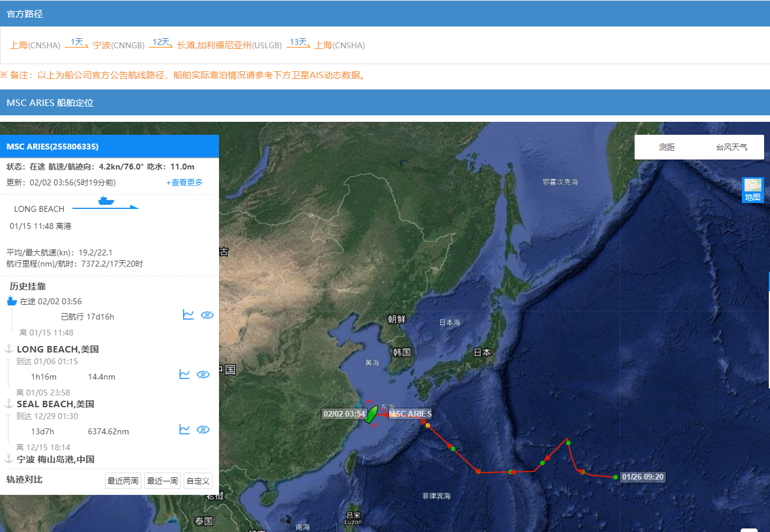Click the 02/02 03:54 timestamp label
Viewport: 770px width, 532px height.
[x=344, y=414]
